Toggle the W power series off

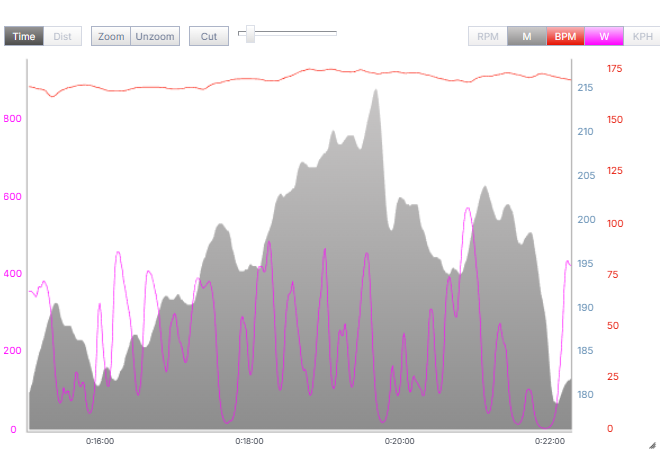pos(604,37)
